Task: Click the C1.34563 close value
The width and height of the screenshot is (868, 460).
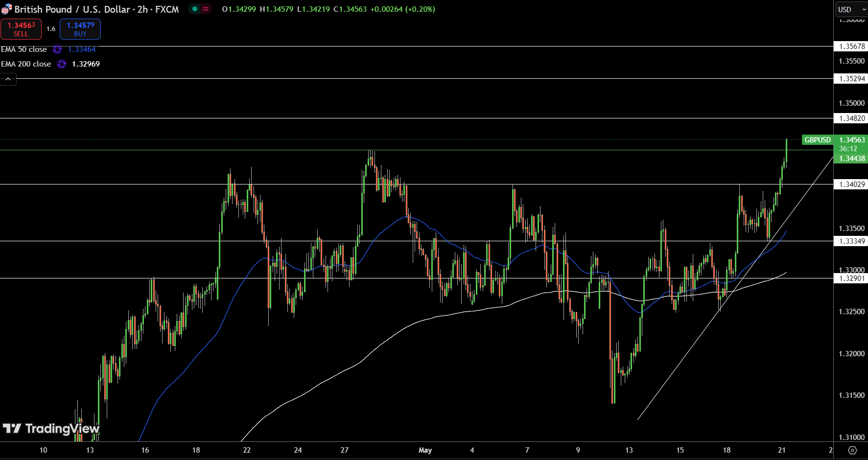Action: (350, 9)
